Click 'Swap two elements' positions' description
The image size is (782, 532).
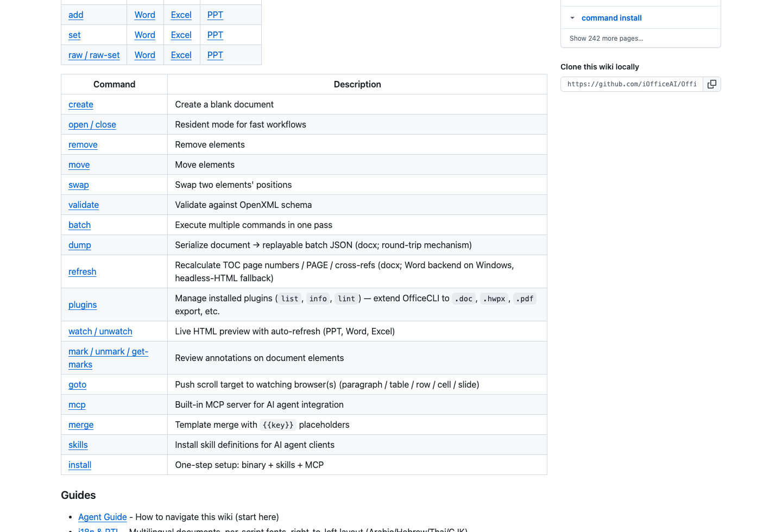234,185
